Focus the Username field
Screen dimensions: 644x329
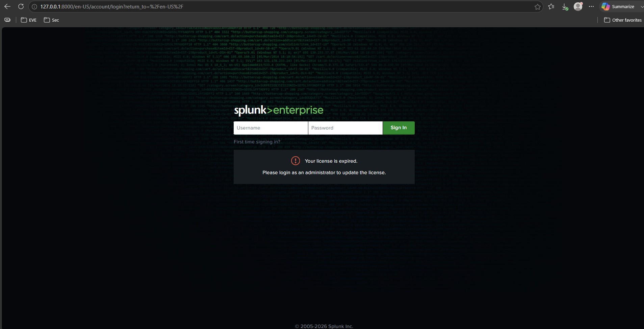271,128
